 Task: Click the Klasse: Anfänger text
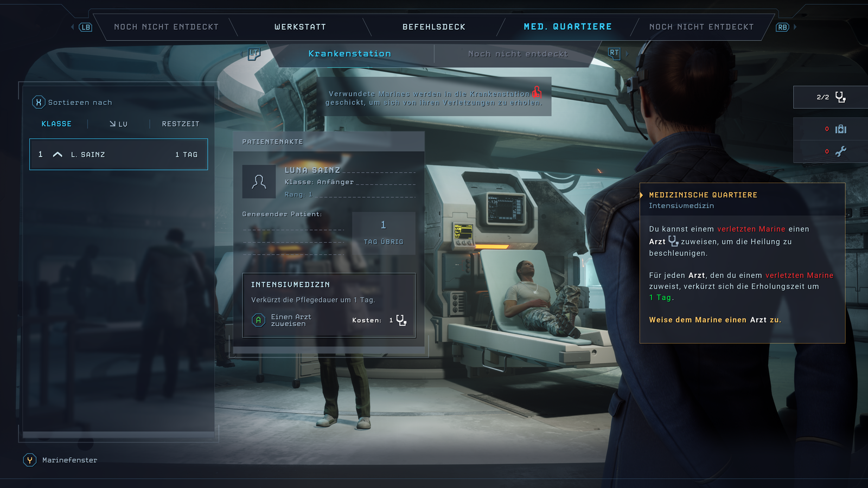(x=319, y=182)
